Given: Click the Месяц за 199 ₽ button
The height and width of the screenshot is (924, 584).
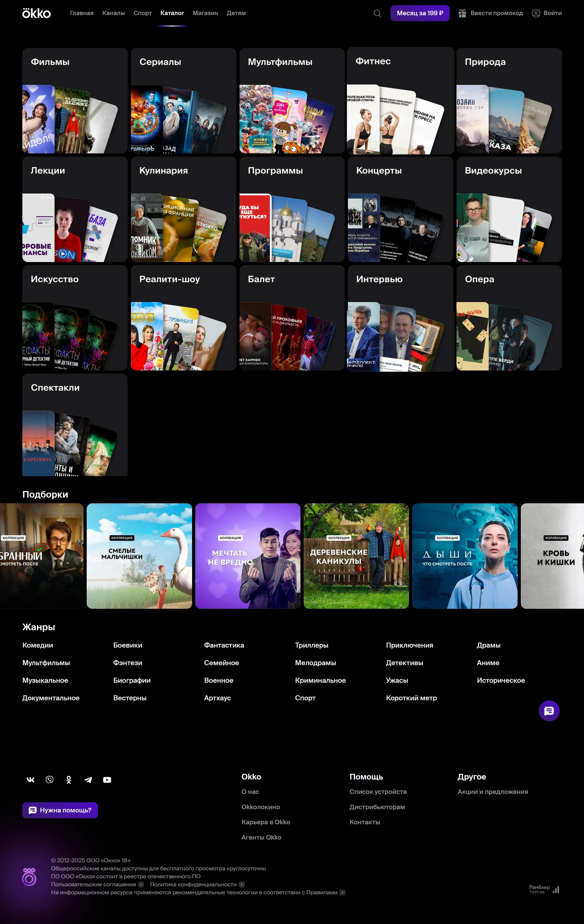Looking at the screenshot, I should click(420, 13).
